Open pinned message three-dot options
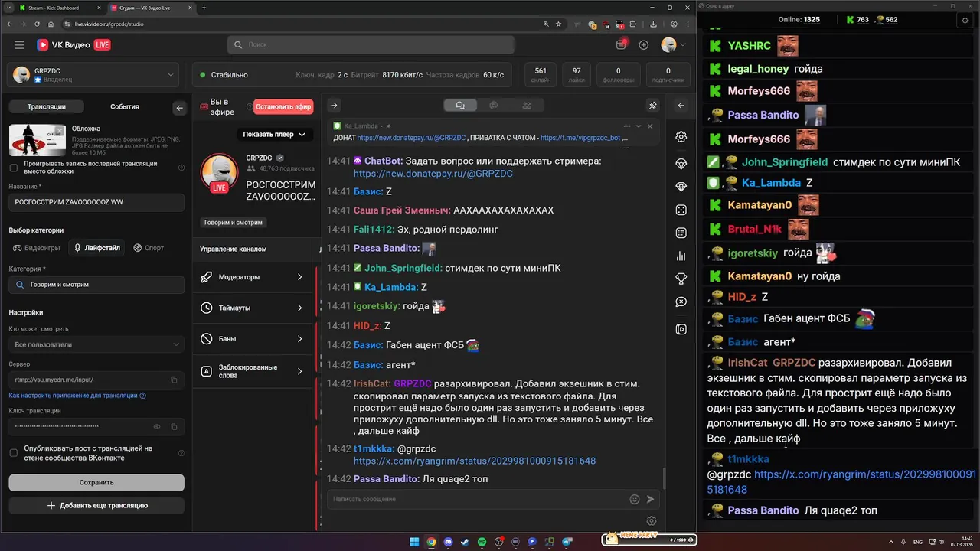980x551 pixels. pos(627,126)
